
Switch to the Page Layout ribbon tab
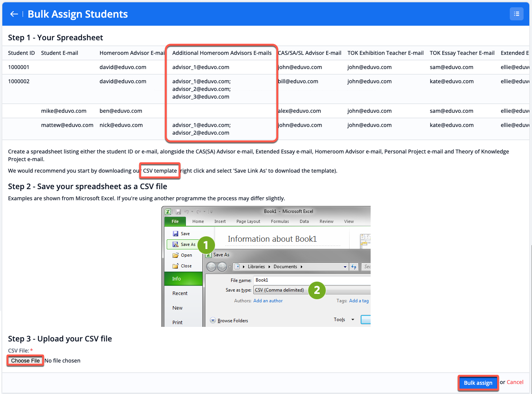point(248,221)
